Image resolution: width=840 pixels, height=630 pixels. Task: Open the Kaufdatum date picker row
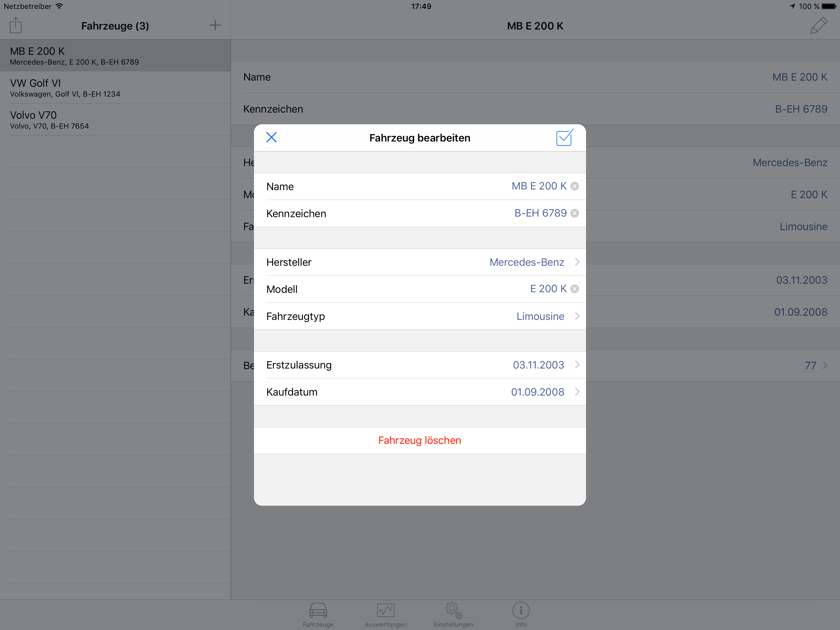420,392
